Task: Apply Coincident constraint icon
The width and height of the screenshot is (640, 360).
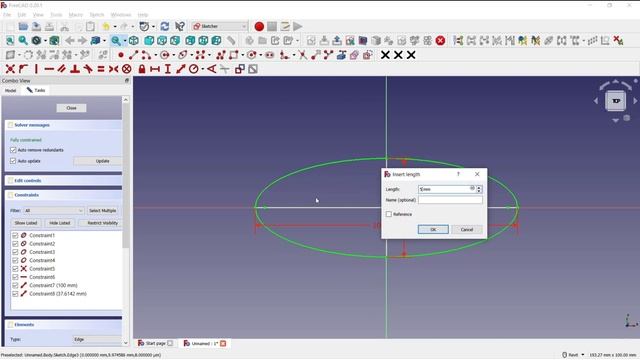Action: tap(10, 69)
